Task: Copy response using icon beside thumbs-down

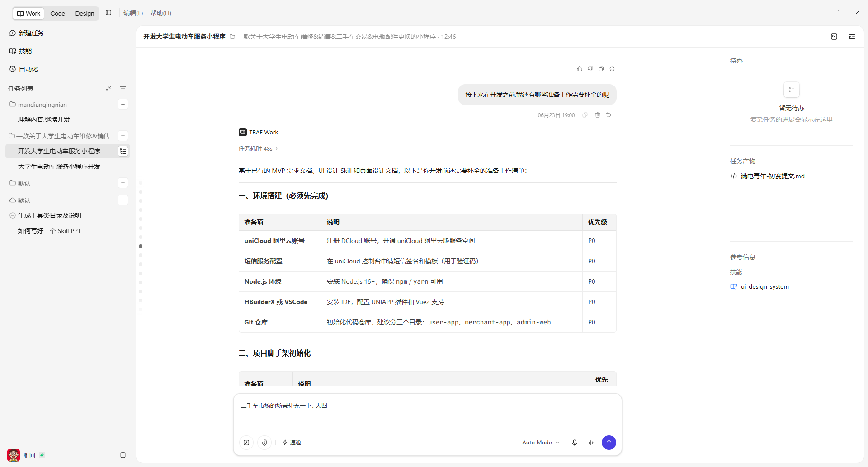Action: tap(601, 69)
